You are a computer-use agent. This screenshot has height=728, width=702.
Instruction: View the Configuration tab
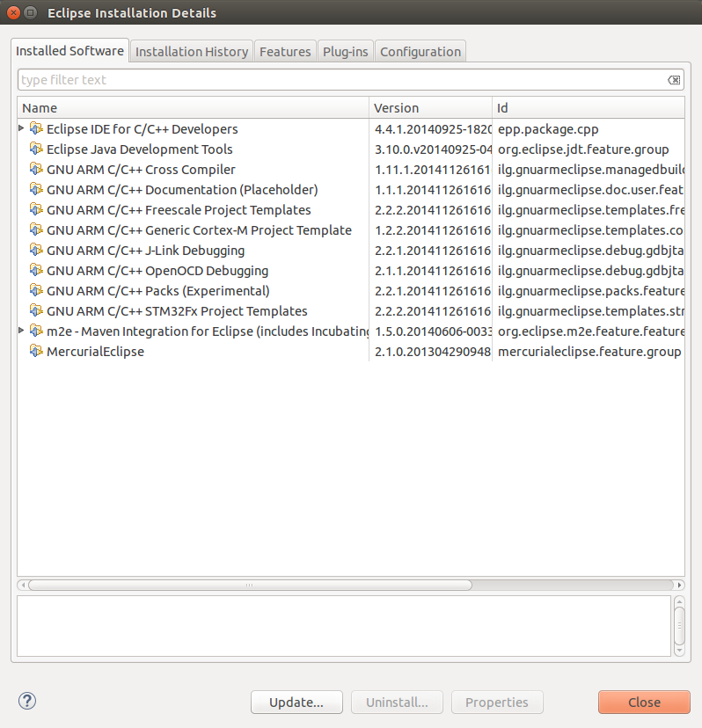420,52
